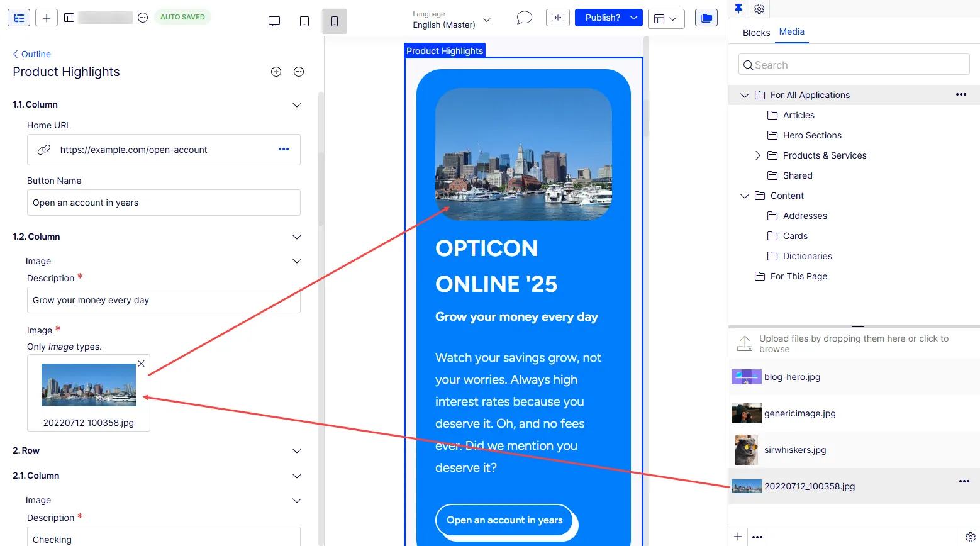The width and height of the screenshot is (980, 546).
Task: Switch to tablet preview
Action: point(304,21)
